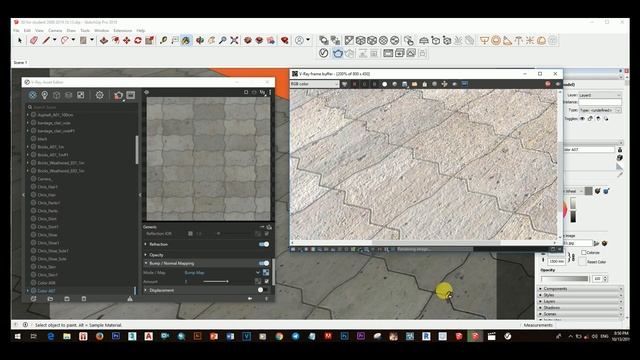640x360 pixels.
Task: Open the Draw menu
Action: (71, 31)
